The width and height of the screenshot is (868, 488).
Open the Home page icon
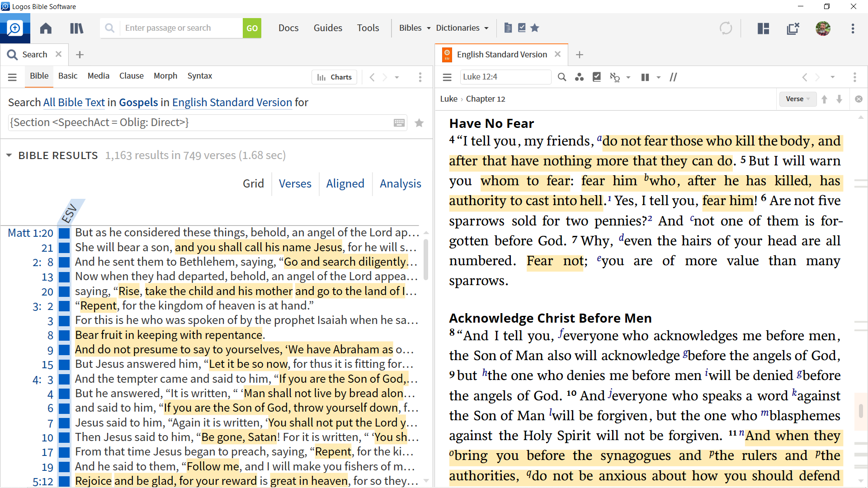(46, 28)
